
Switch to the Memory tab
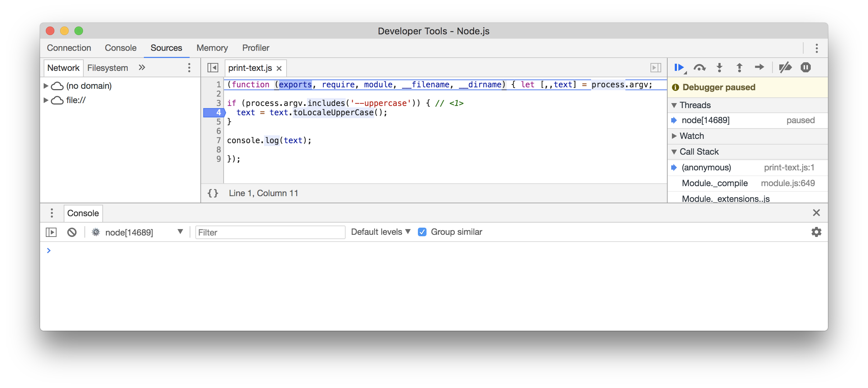click(212, 48)
